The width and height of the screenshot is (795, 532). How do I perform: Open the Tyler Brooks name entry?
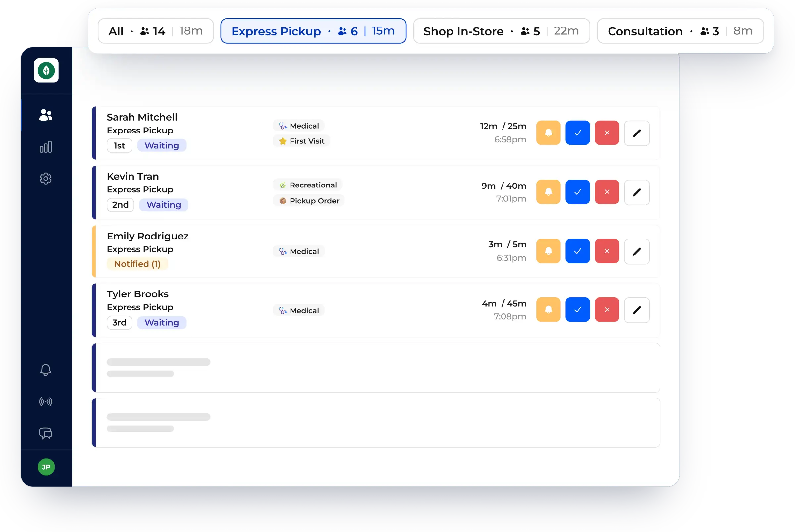click(137, 294)
